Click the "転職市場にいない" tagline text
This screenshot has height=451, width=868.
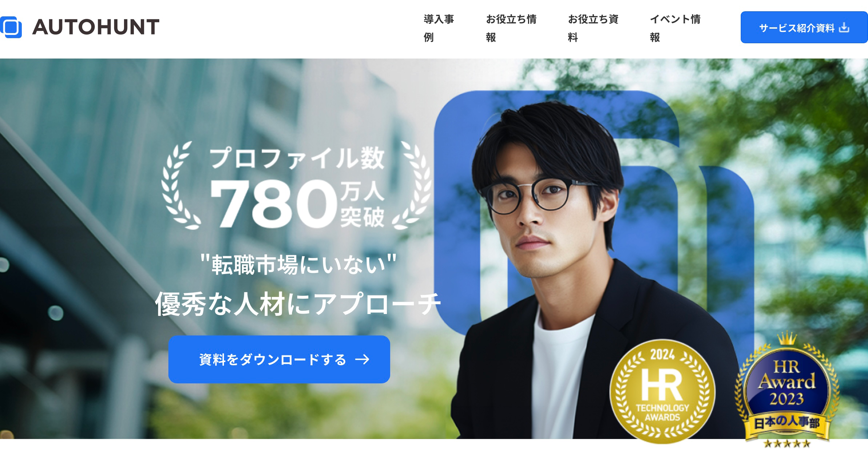(x=298, y=265)
